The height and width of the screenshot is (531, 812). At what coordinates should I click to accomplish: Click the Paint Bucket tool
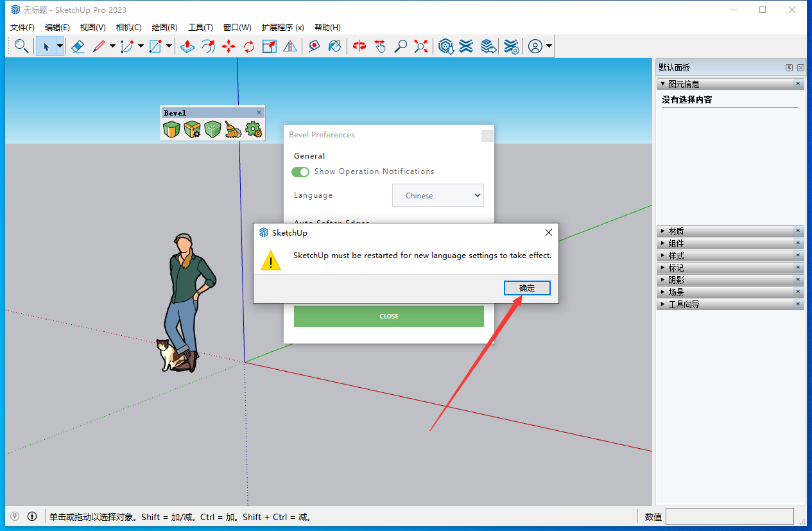(x=334, y=46)
